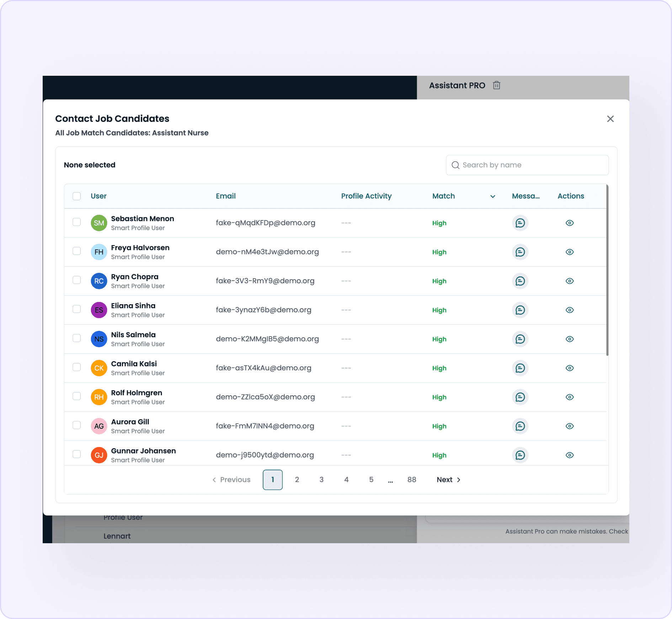
Task: Click the SM avatar for Sebastian Menon
Action: point(99,223)
